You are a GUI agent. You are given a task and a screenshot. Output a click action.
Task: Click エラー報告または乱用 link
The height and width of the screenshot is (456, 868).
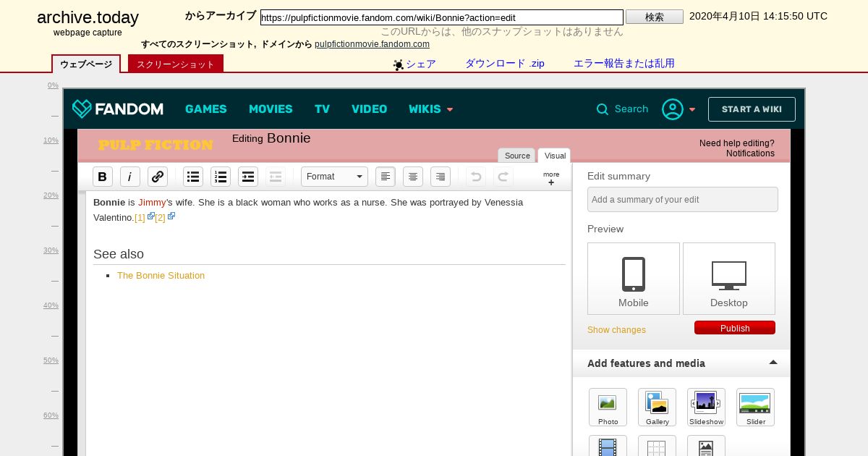(624, 64)
